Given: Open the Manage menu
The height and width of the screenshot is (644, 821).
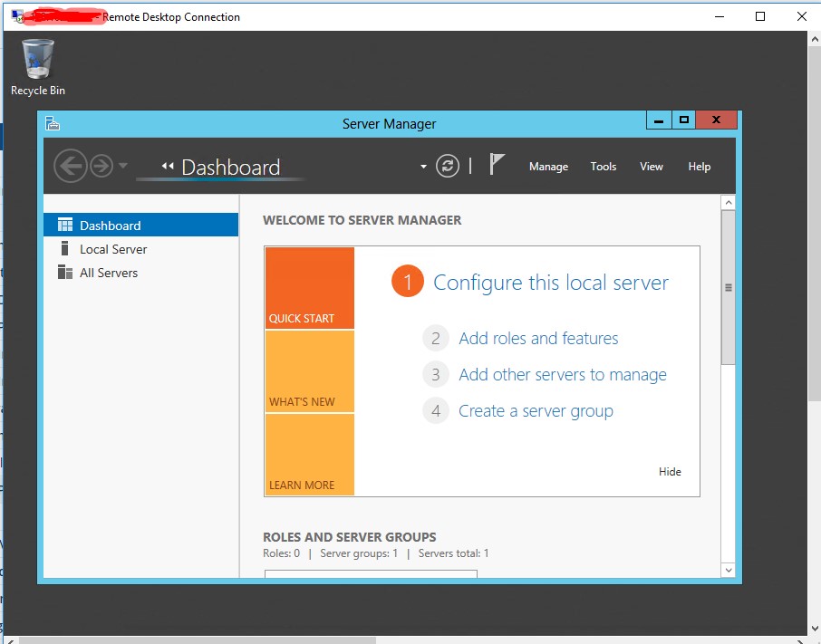Looking at the screenshot, I should 548,167.
